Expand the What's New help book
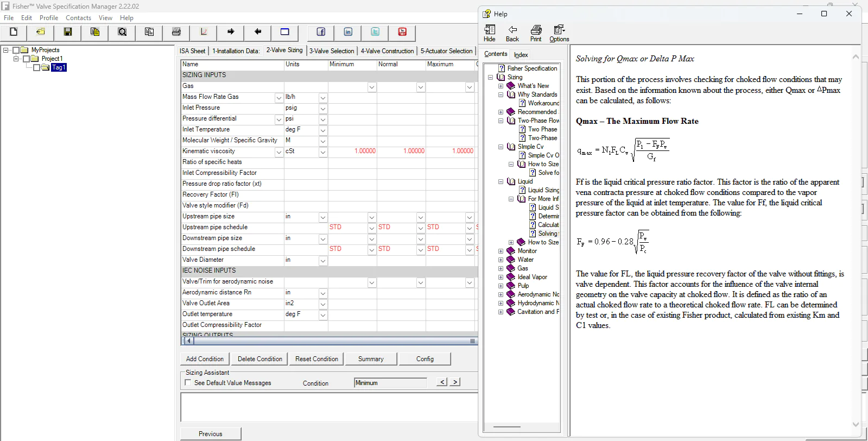868x441 pixels. tap(500, 86)
